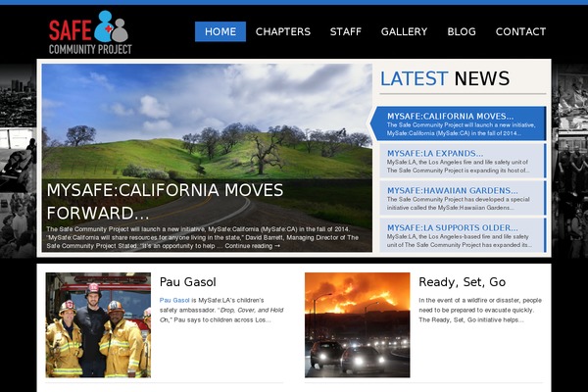This screenshot has height=392, width=588.
Task: Open the Contact page
Action: tap(520, 31)
